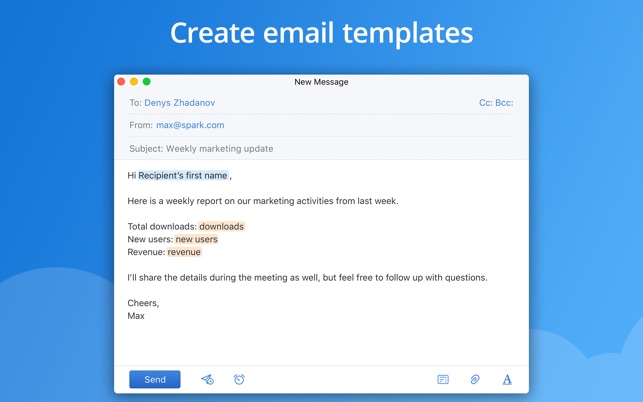Click the 'Total downloads:' label
This screenshot has height=402, width=643.
click(x=162, y=226)
